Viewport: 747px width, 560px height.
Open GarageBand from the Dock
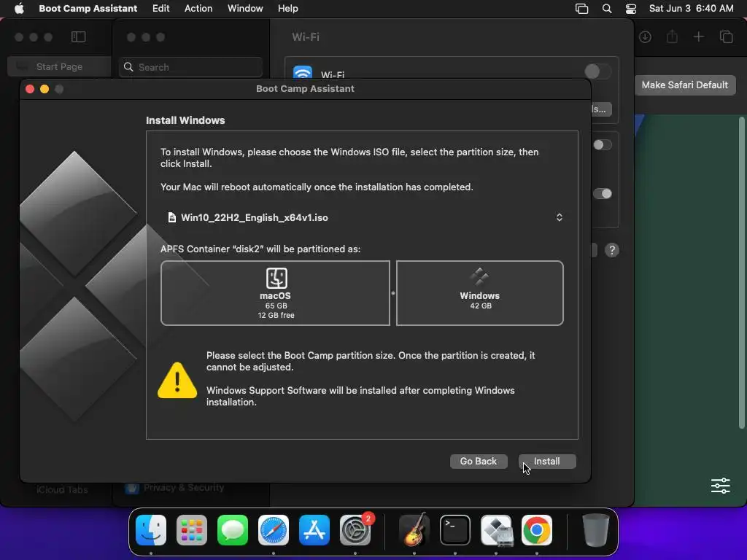(x=414, y=530)
